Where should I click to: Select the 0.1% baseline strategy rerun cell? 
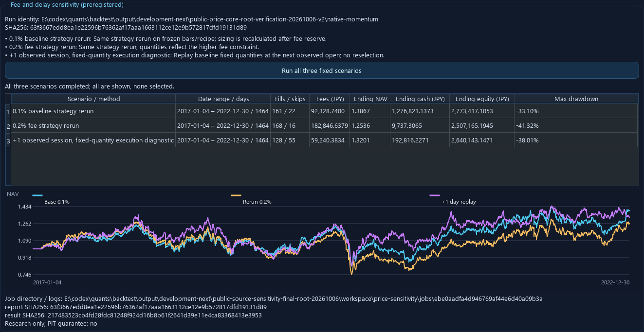pyautogui.click(x=93, y=111)
